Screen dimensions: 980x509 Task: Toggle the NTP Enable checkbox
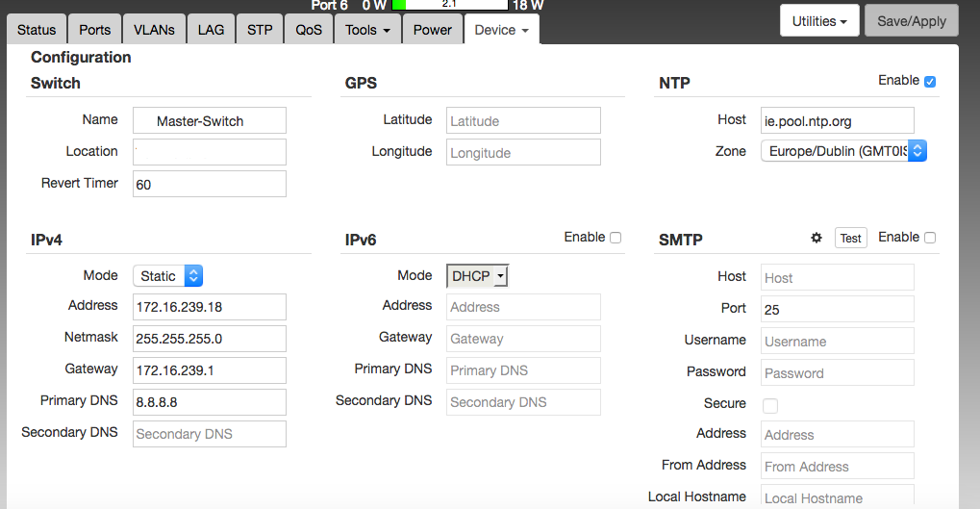(x=929, y=82)
